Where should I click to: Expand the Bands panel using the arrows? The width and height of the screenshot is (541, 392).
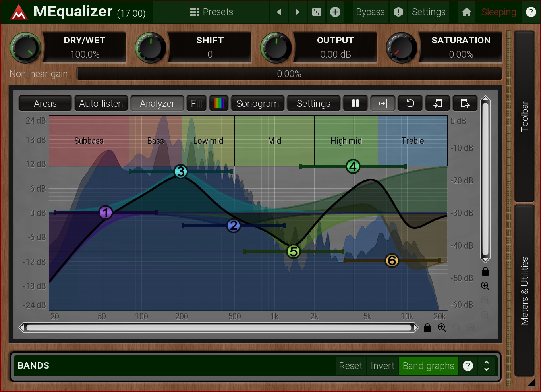pyautogui.click(x=486, y=365)
